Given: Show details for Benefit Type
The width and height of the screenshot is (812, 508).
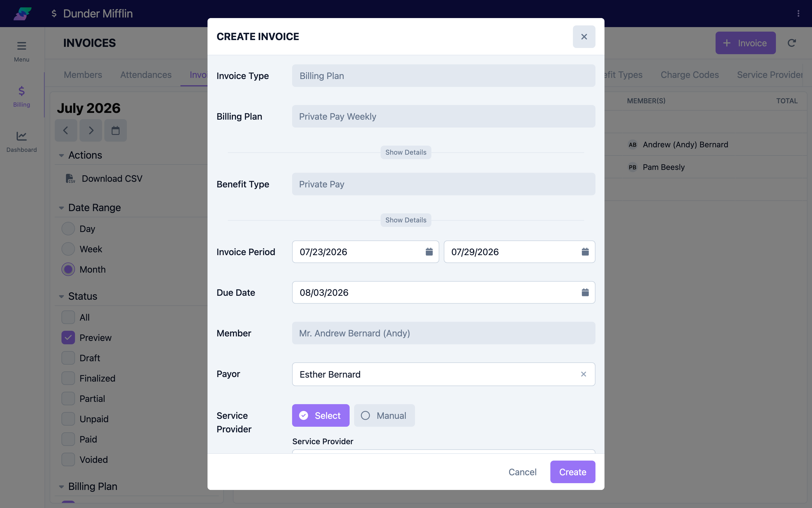Looking at the screenshot, I should point(406,220).
